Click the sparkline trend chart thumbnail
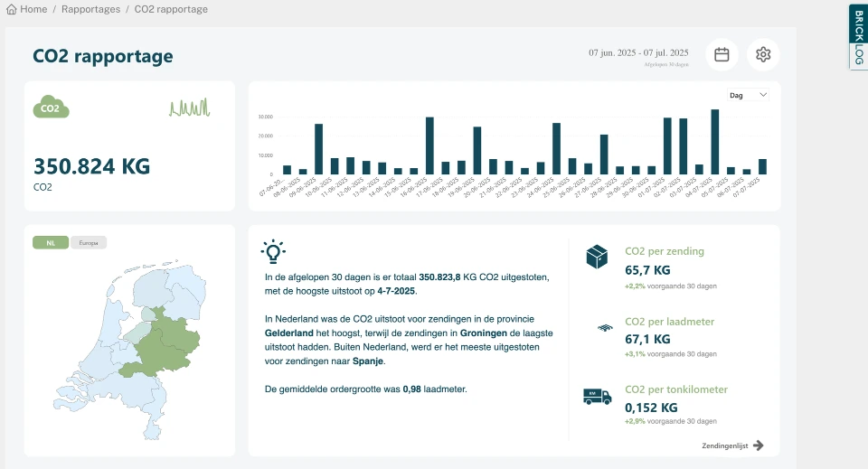The width and height of the screenshot is (868, 469). [189, 108]
